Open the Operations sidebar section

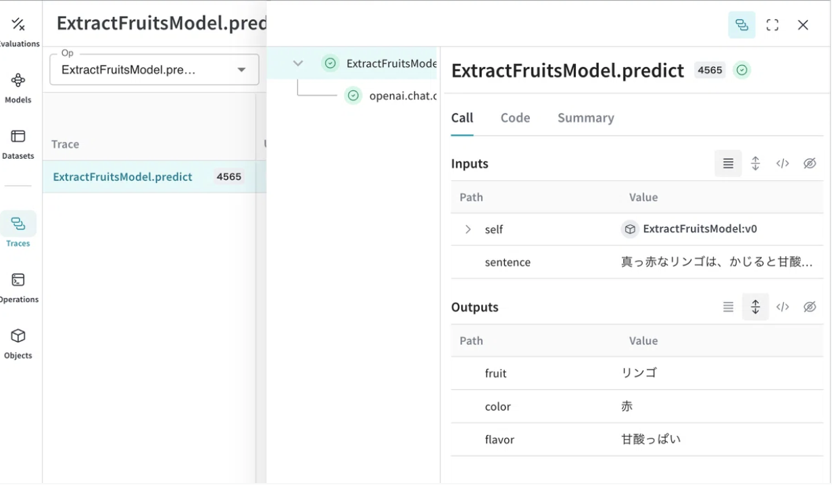(x=19, y=287)
